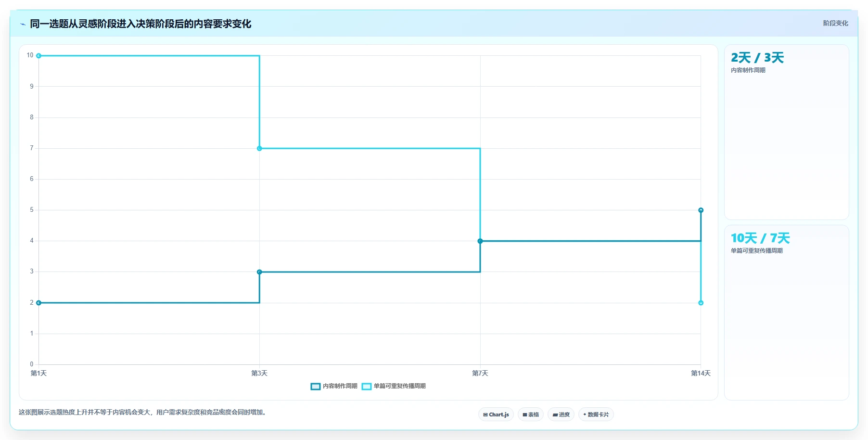Viewport: 868px width, 440px height.
Task: Click the light-cyan data point at value 10 on 第1天
Action: coord(39,56)
